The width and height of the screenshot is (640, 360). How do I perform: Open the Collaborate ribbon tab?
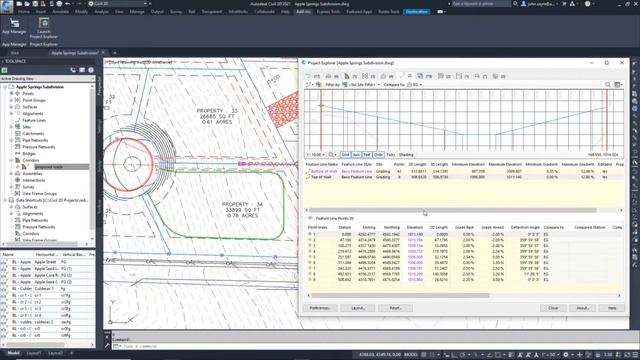pos(264,12)
